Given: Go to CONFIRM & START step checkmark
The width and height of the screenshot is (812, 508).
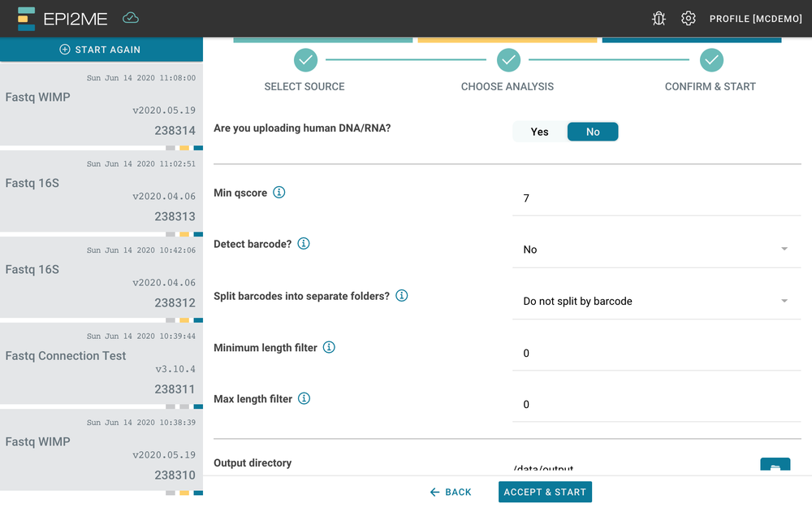Looking at the screenshot, I should pos(711,60).
